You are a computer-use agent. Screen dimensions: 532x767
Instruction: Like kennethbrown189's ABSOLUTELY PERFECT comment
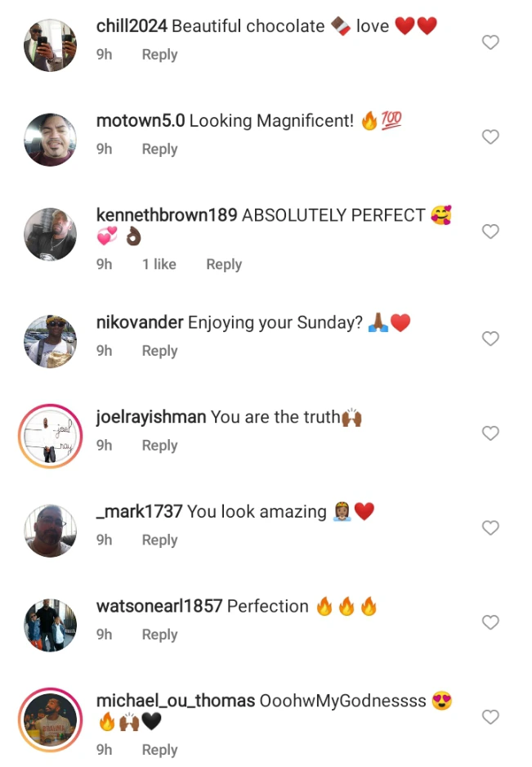[x=490, y=232]
